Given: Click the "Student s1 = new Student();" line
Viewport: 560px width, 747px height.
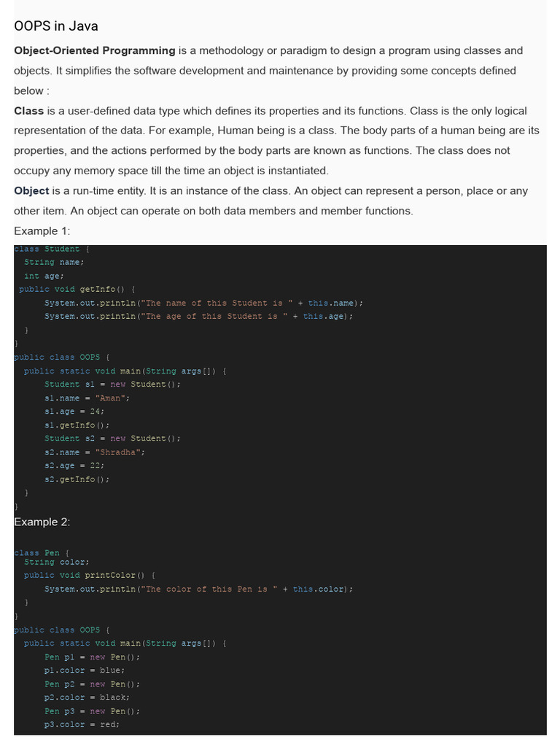Looking at the screenshot, I should pyautogui.click(x=112, y=384).
